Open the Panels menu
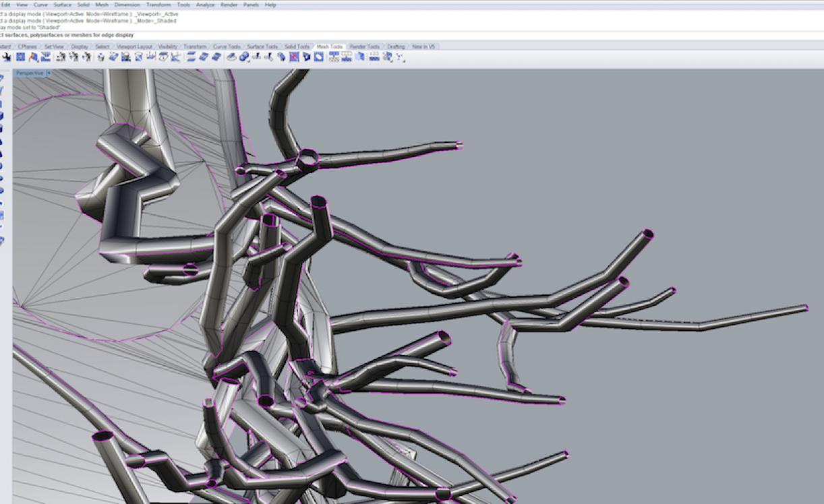 pos(251,5)
